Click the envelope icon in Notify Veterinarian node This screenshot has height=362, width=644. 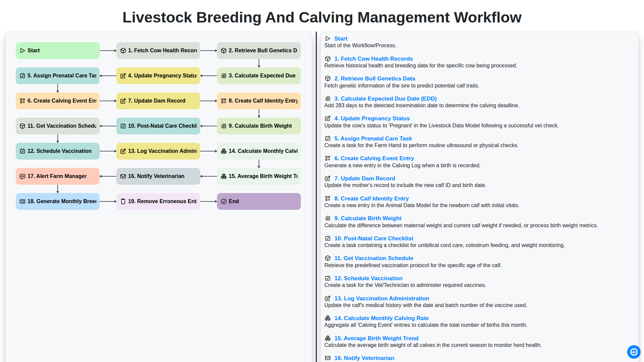123,176
